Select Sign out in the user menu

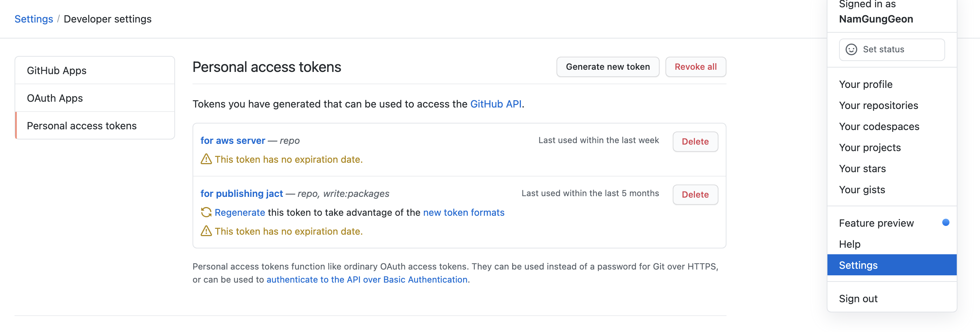[x=858, y=299]
